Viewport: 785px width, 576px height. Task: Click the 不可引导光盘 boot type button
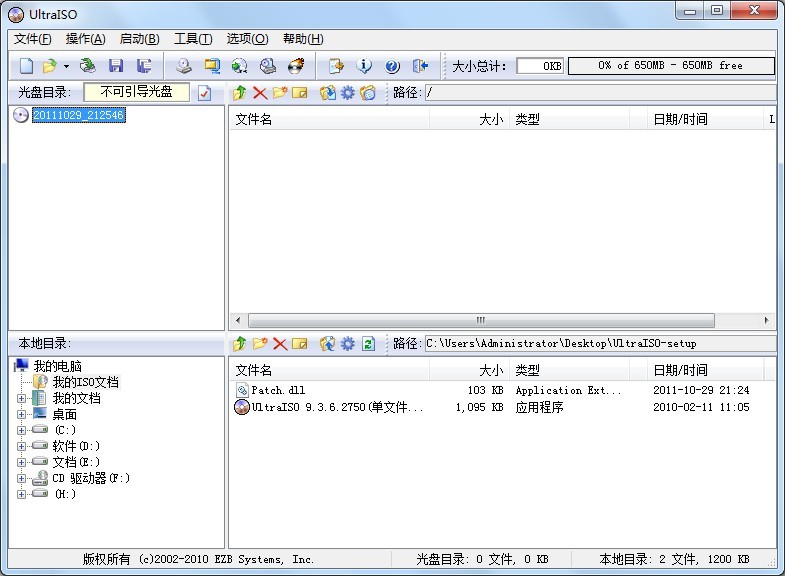(136, 92)
